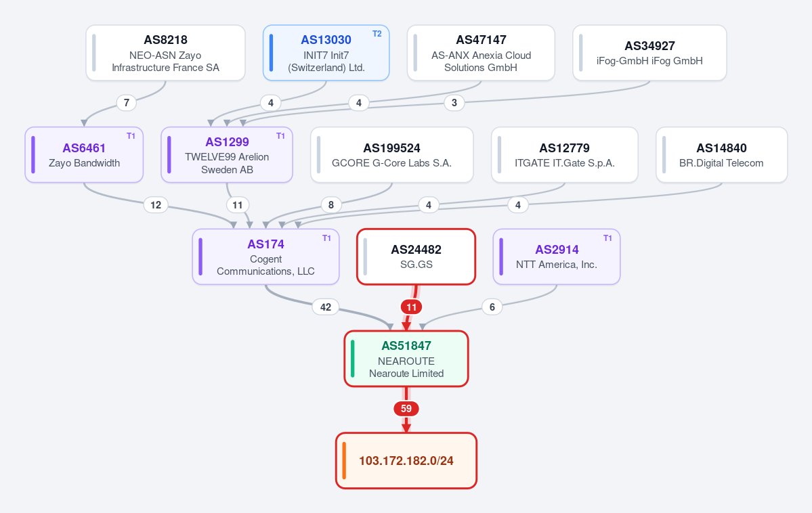This screenshot has width=812, height=513.
Task: Select the 42 path count badge
Action: point(325,307)
